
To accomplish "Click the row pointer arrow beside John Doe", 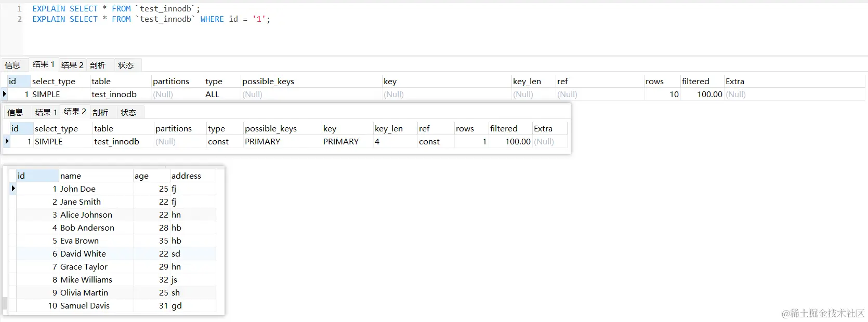I will [x=13, y=189].
